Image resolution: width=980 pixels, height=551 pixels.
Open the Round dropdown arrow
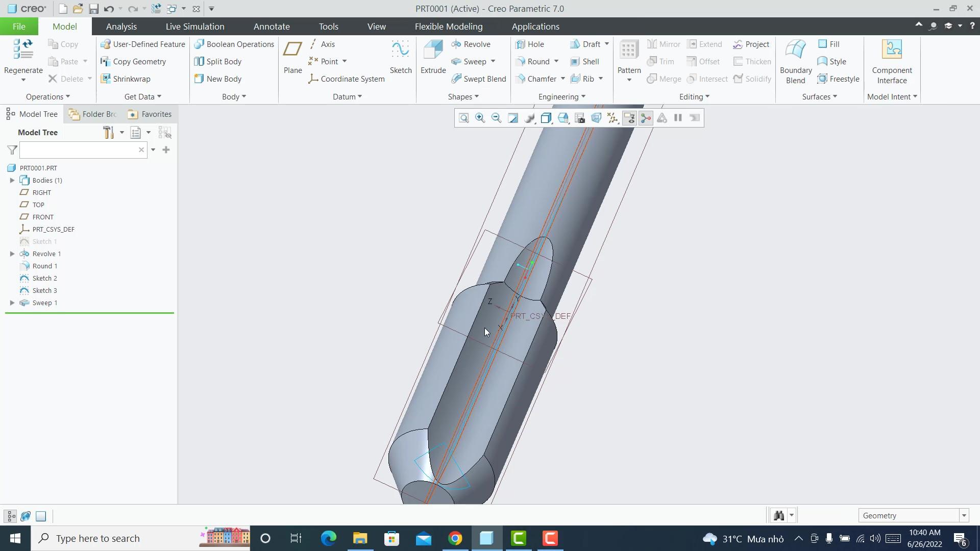point(556,61)
